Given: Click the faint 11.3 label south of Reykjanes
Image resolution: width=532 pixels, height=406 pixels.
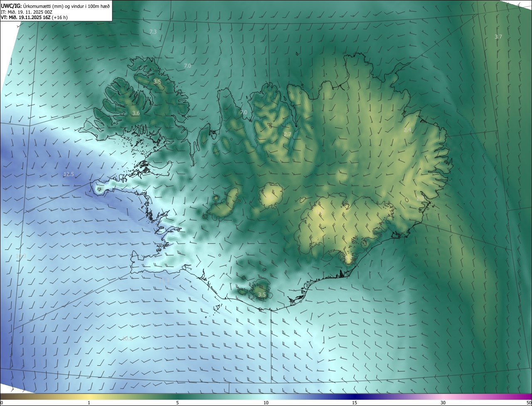Looking at the screenshot, I should tap(164, 280).
